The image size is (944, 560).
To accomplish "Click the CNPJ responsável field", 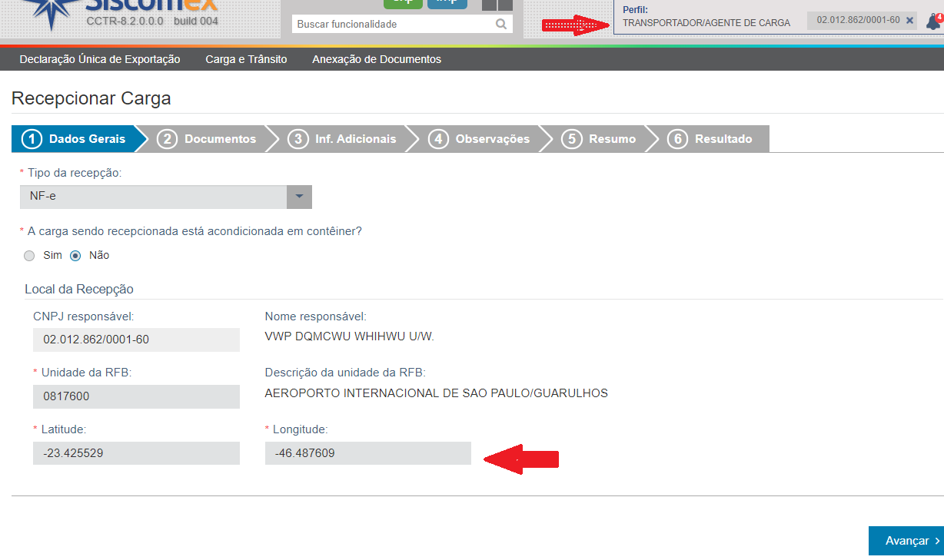I will [136, 340].
